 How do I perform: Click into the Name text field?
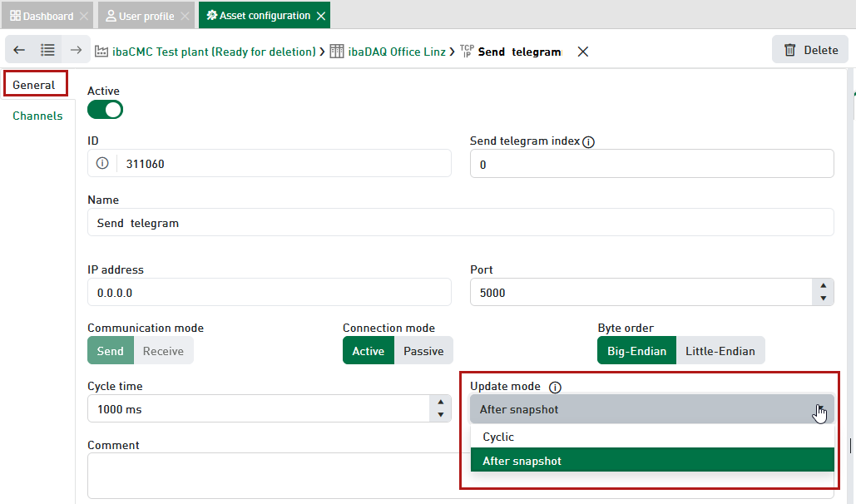click(x=460, y=223)
